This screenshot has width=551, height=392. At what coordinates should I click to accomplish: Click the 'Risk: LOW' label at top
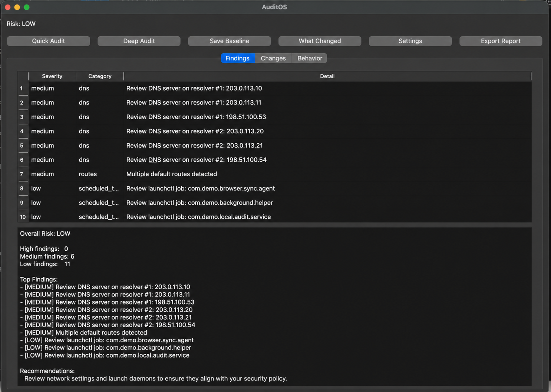click(21, 24)
